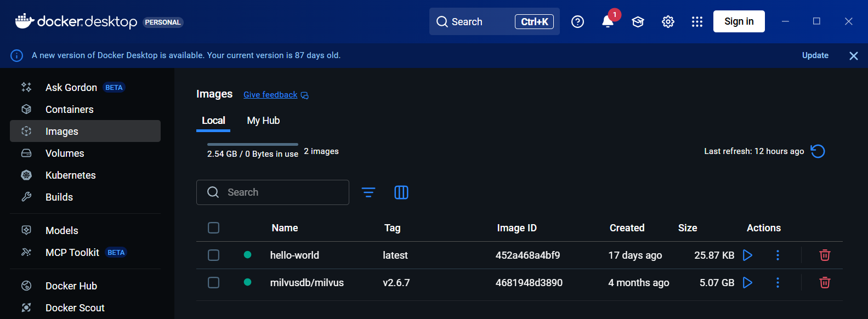Click '4 months ago' created value
868x319 pixels.
[x=638, y=283]
